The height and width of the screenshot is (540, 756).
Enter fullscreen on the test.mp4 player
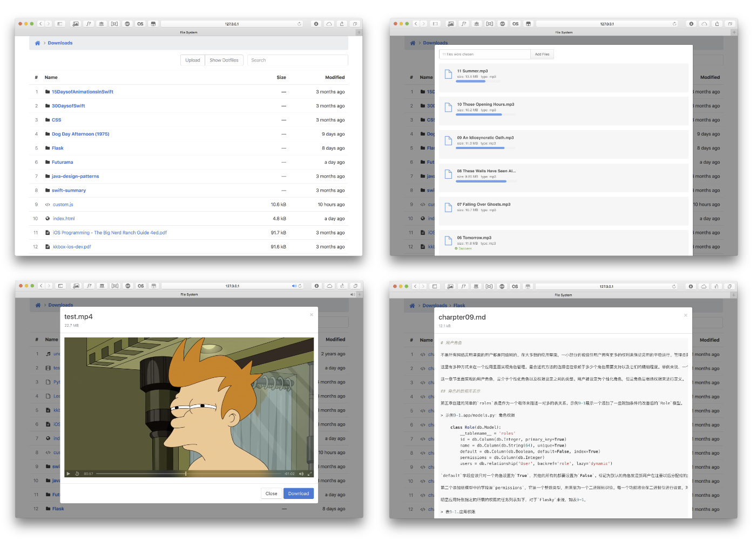coord(309,474)
